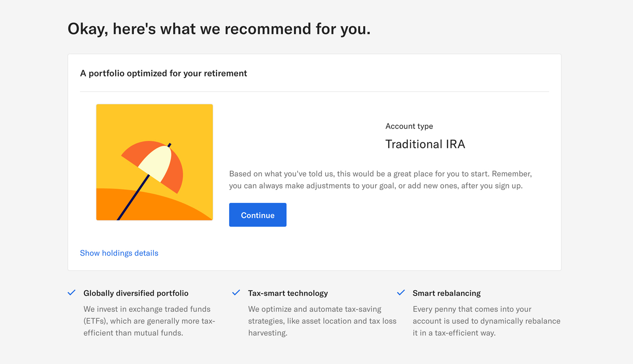The width and height of the screenshot is (633, 364).
Task: Click the Continue button
Action: tap(258, 215)
